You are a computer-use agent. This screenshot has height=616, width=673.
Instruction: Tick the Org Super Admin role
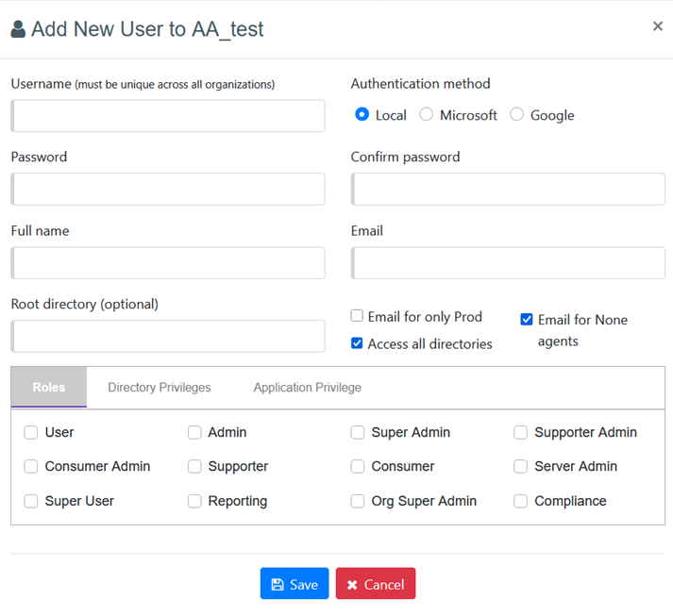click(358, 501)
